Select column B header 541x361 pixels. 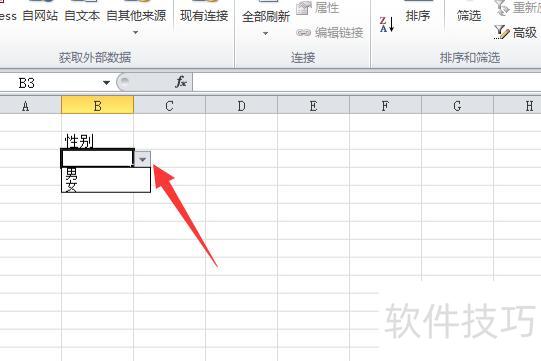[x=97, y=106]
